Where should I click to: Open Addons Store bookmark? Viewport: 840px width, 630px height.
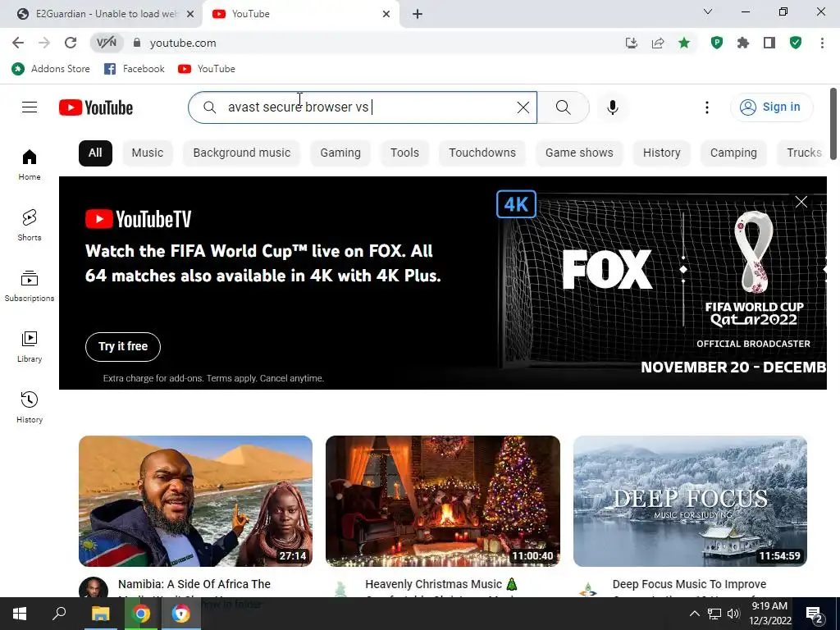51,69
